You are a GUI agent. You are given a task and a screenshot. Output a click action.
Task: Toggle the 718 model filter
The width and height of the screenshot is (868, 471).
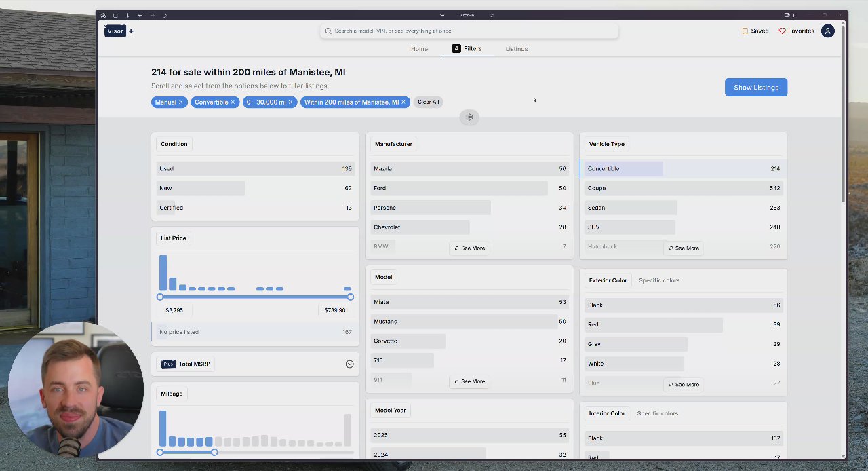point(469,360)
